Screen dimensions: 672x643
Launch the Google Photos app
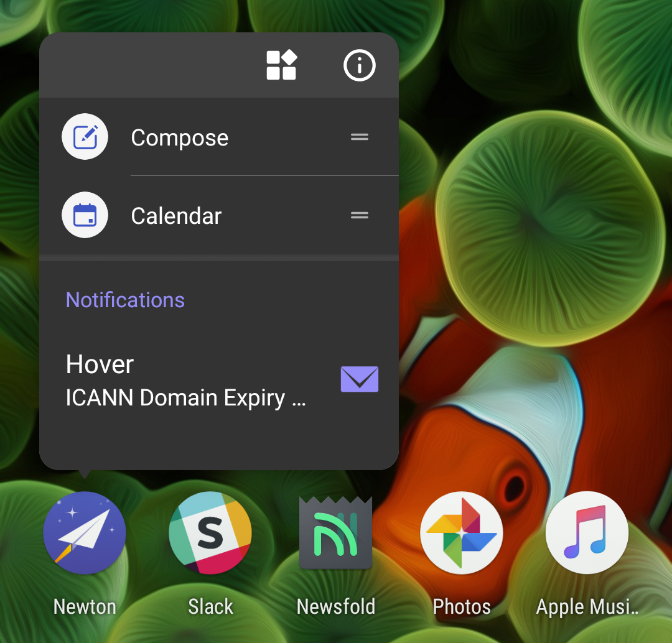click(x=462, y=532)
